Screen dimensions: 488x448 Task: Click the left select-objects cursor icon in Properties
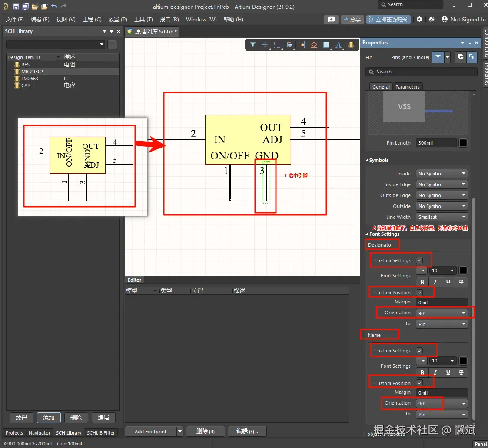(461, 57)
